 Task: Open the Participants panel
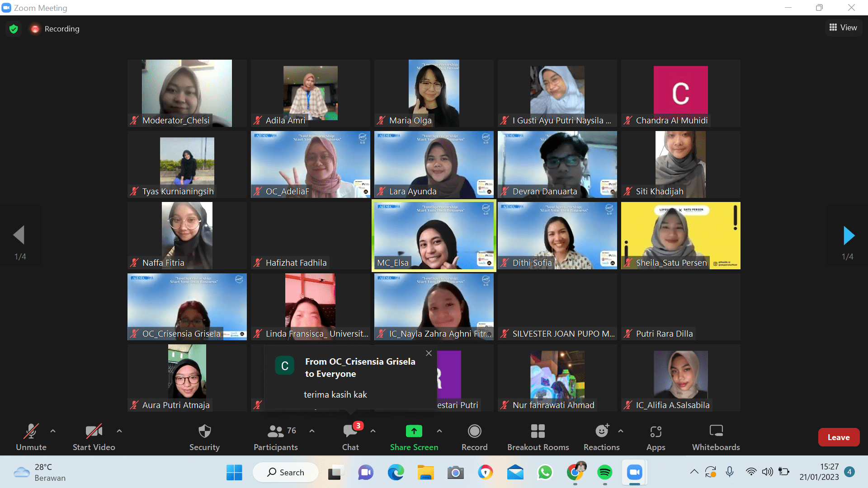point(275,436)
